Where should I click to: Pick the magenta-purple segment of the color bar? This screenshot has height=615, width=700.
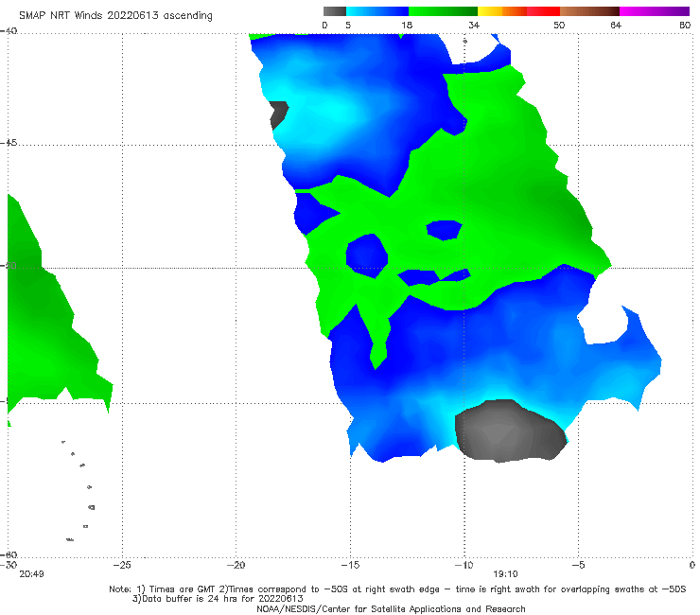655,11
